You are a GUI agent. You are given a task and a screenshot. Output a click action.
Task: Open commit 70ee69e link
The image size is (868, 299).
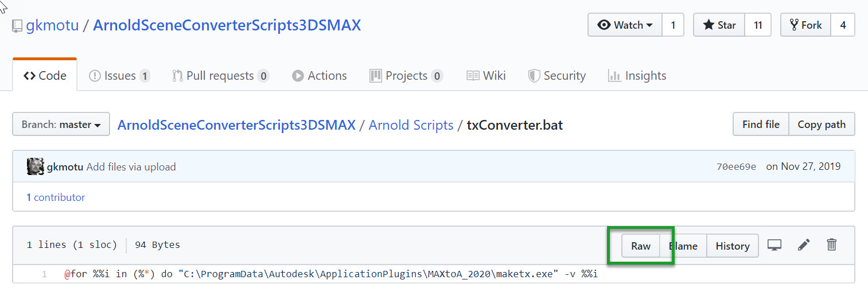pos(736,167)
